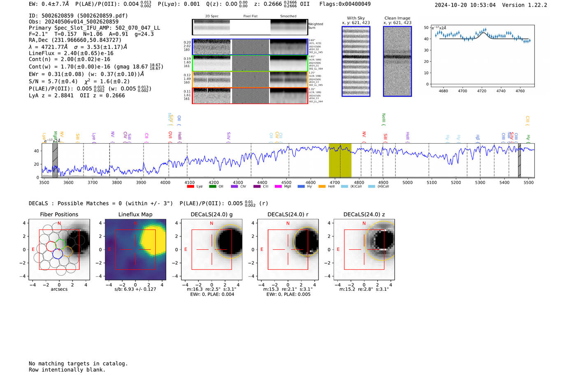The image size is (576, 392).
Task: Click the red fiber circle in Fiber Positions
Action: click(51, 246)
